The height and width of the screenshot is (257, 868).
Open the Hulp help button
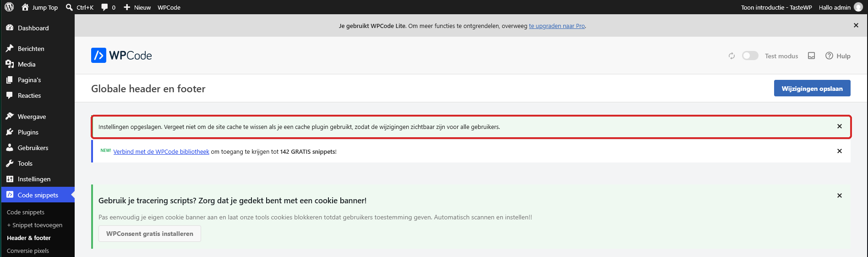point(838,56)
